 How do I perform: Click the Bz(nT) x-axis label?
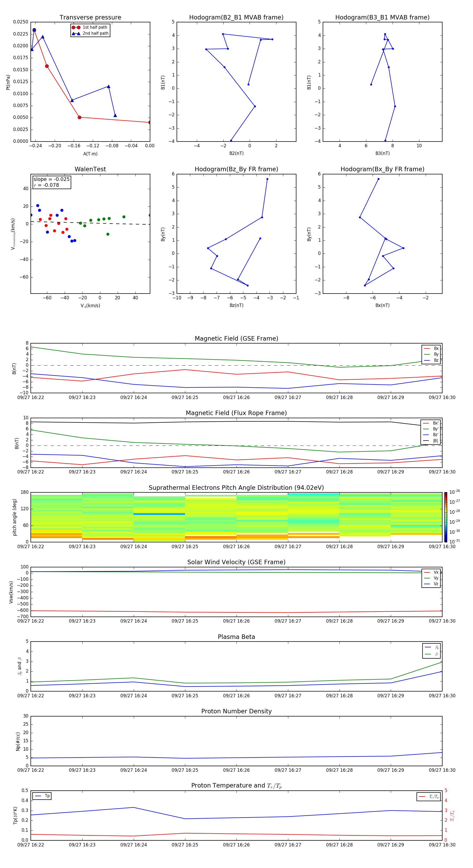click(236, 305)
